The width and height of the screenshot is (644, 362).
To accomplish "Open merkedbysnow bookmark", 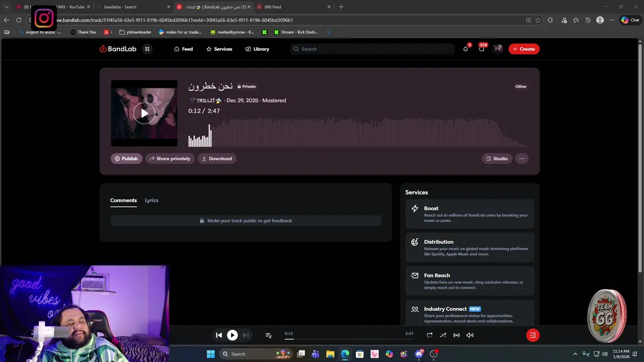I will (x=232, y=32).
